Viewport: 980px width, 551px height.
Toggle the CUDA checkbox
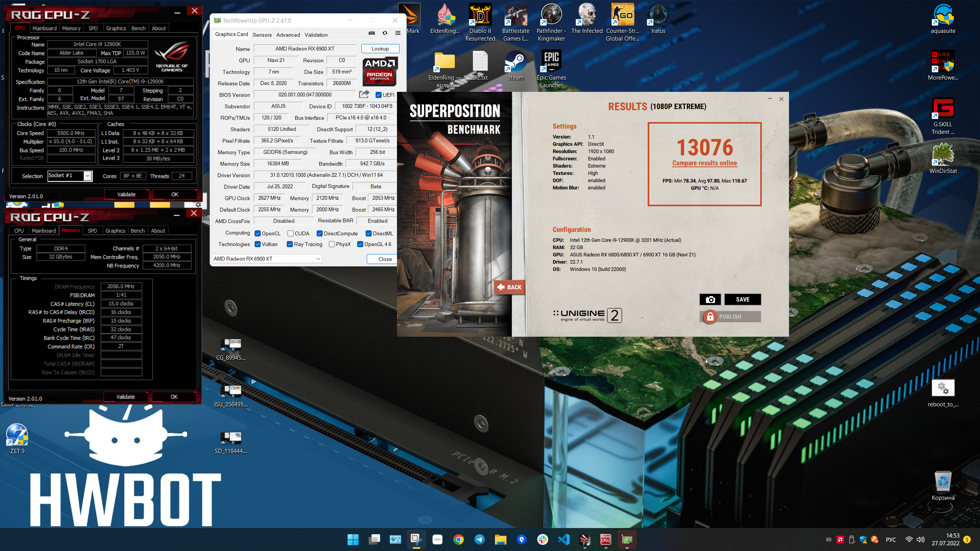coord(291,233)
